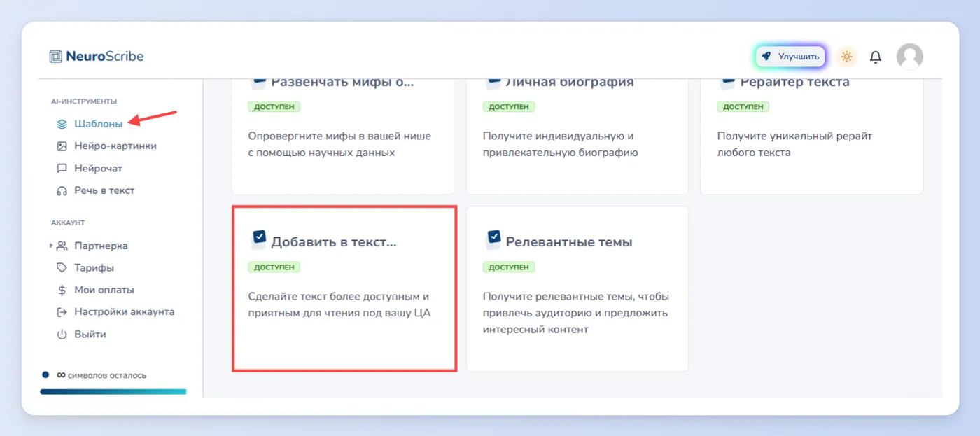Click ДОСТУПЕН badge on Рерайтер текста card
Viewport: 980px width, 436px height.
743,107
